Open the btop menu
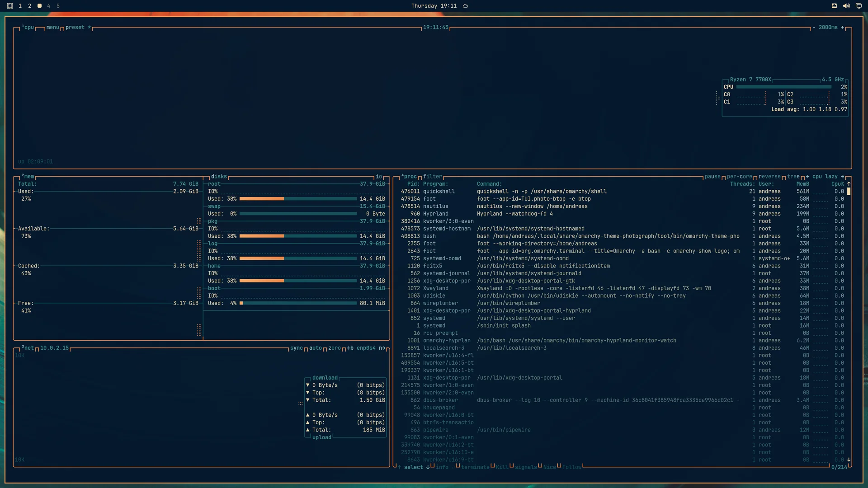The width and height of the screenshot is (868, 488). 52,28
